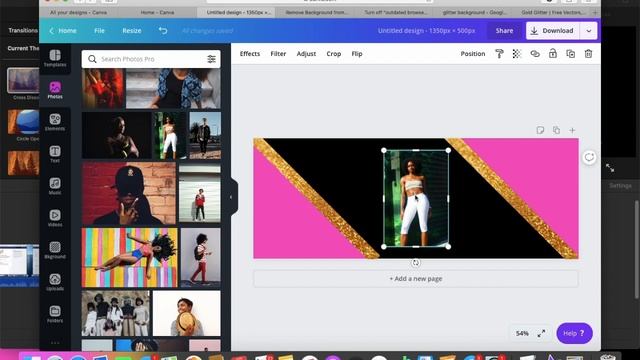
Task: Open photo search filter options
Action: pyautogui.click(x=211, y=59)
